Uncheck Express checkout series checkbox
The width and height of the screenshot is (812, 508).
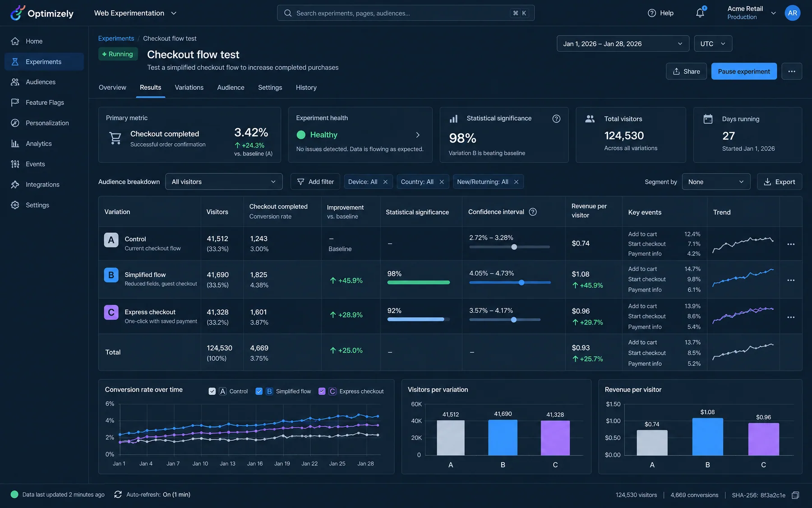[322, 391]
